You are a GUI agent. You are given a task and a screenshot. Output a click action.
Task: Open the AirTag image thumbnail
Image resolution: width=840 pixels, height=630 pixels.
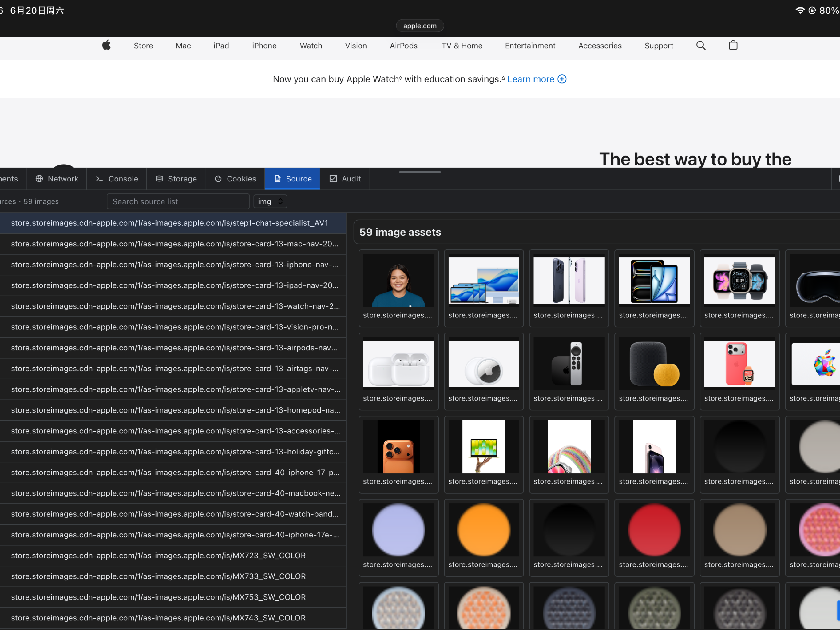tap(483, 371)
